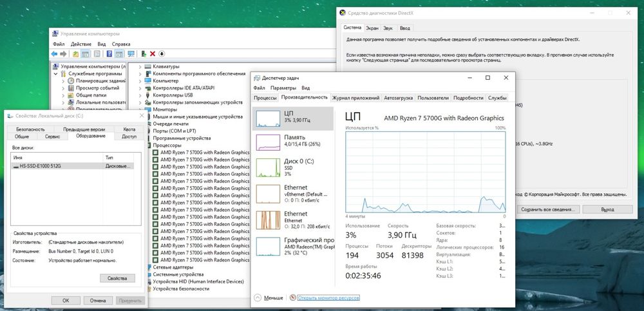Expand the Локальные пользователи node
The height and width of the screenshot is (311, 644).
click(x=63, y=102)
